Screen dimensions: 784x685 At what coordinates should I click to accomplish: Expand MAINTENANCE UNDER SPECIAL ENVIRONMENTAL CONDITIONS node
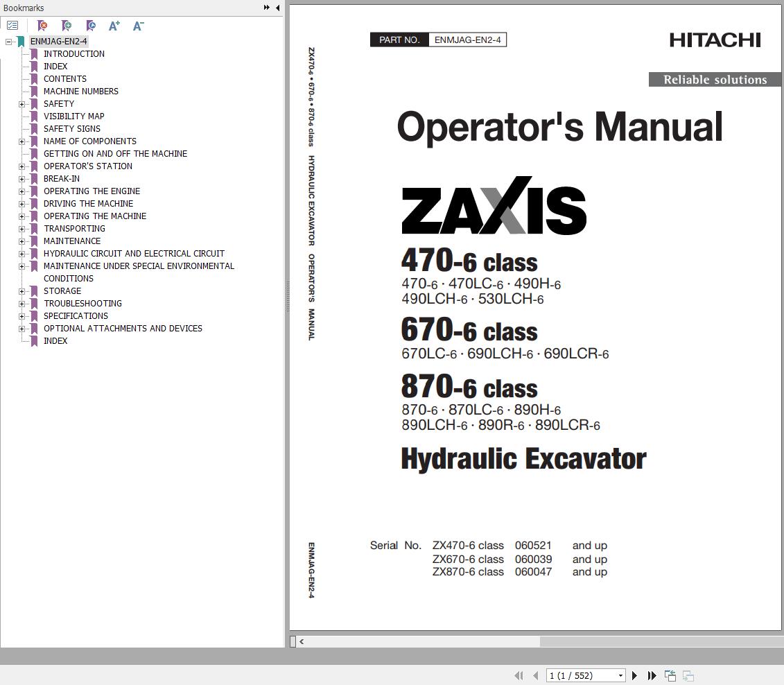(x=21, y=266)
